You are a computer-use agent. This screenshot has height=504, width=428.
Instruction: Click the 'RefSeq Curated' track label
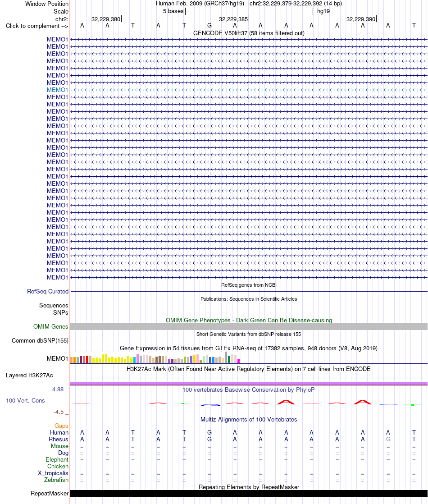48,291
